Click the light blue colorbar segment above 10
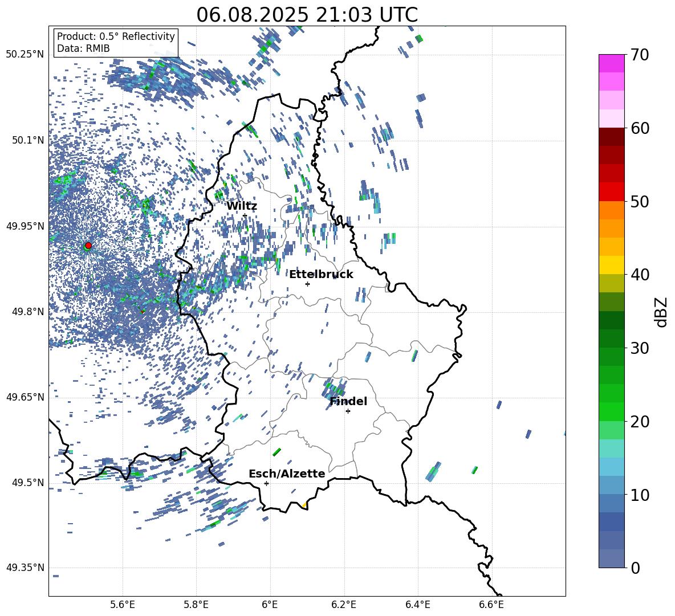675x616 pixels. coord(612,467)
